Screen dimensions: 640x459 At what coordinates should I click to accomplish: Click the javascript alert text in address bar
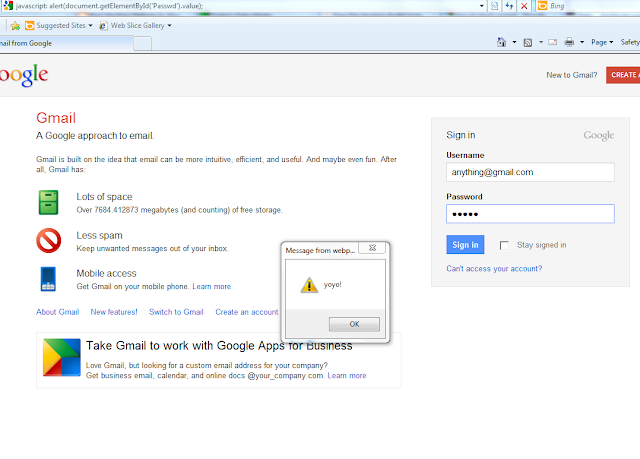(x=109, y=6)
